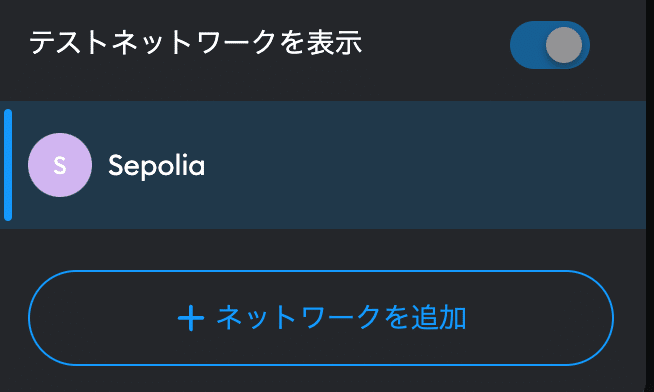Screen dimensions: 654x392
Task: Click the ネットワークを追加 button
Action: pyautogui.click(x=321, y=318)
